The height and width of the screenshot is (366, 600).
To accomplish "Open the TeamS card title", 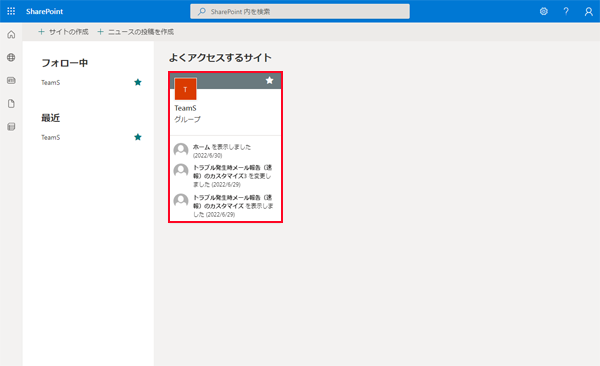I will point(185,108).
